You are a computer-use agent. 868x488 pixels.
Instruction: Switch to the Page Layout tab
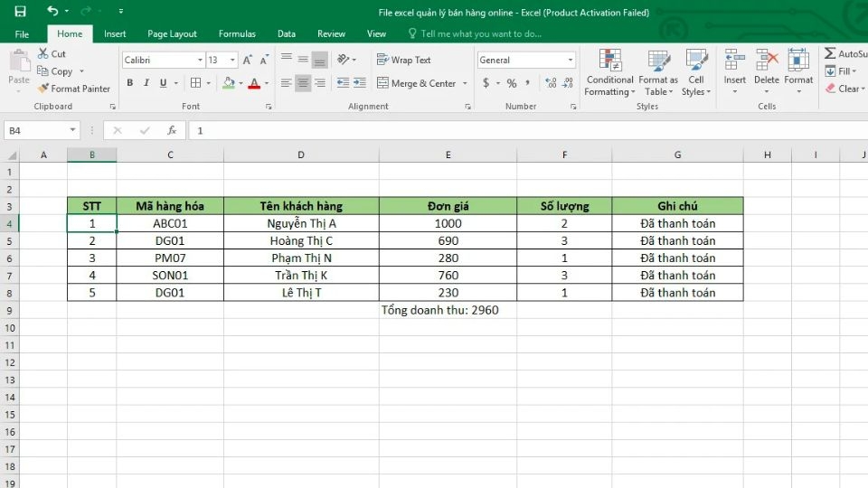coord(172,33)
